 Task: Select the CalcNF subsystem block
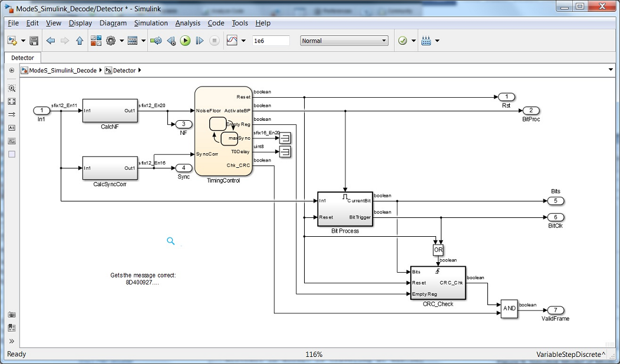(x=110, y=111)
